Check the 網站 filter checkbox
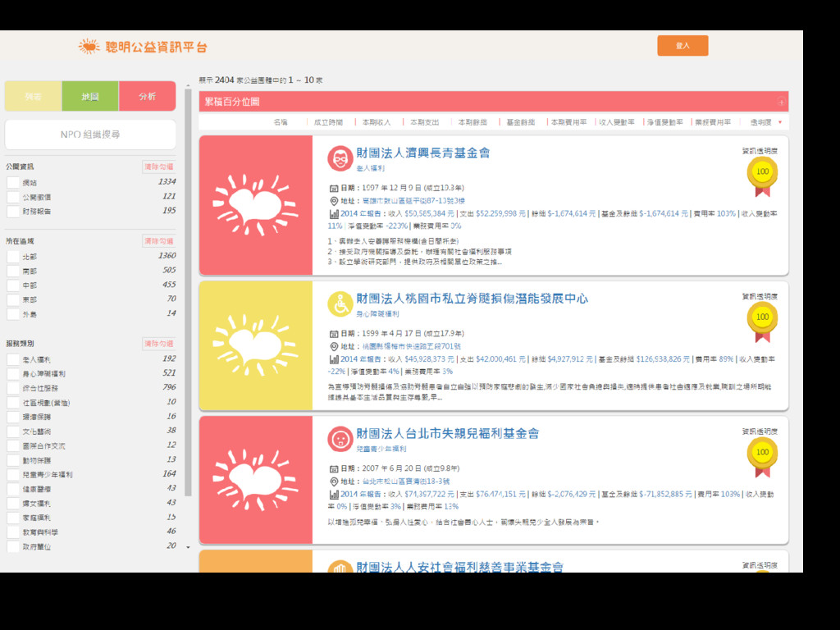This screenshot has height=630, width=840. [13, 183]
